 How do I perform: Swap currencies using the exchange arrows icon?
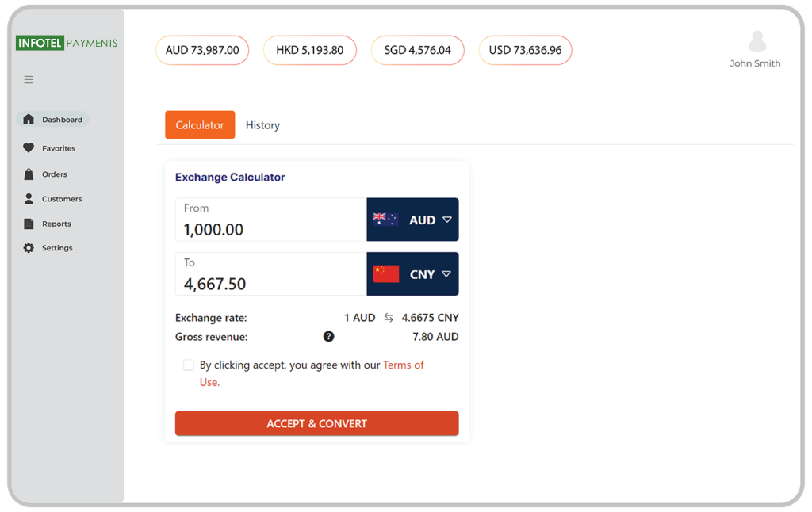[389, 318]
